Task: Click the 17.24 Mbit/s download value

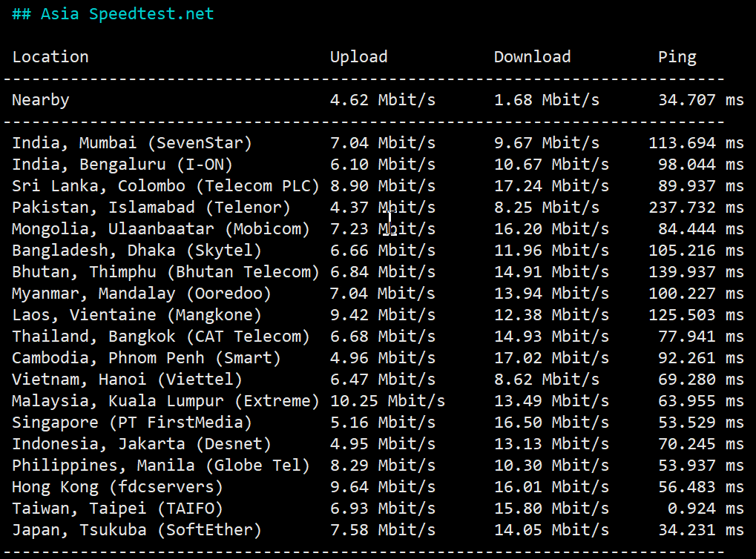Action: [551, 186]
